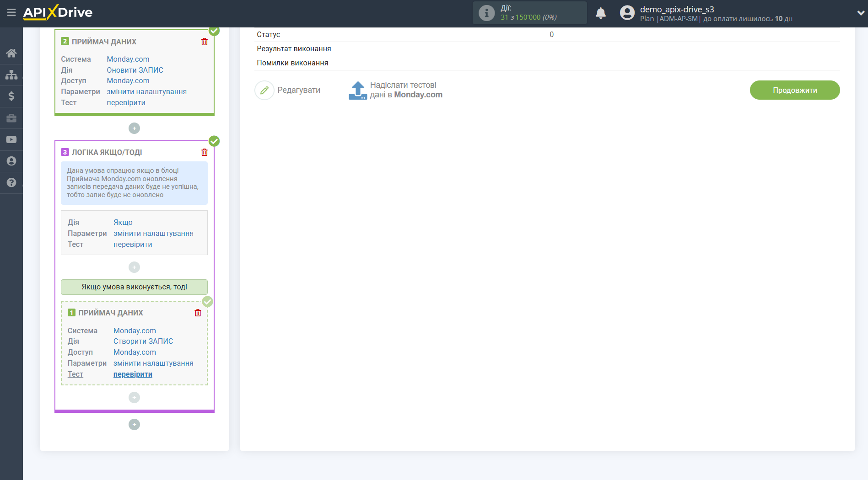Open the user profile sidebar icon

[11, 161]
